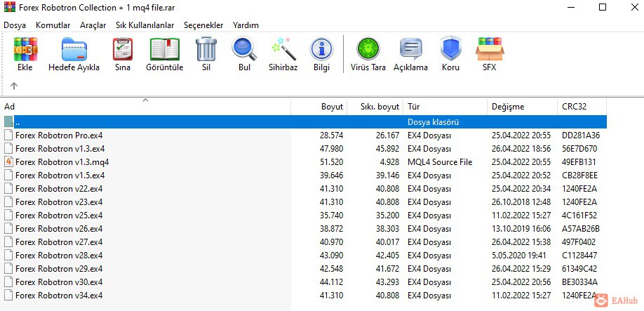Click the Virüs Tara bug icon

coord(368,49)
